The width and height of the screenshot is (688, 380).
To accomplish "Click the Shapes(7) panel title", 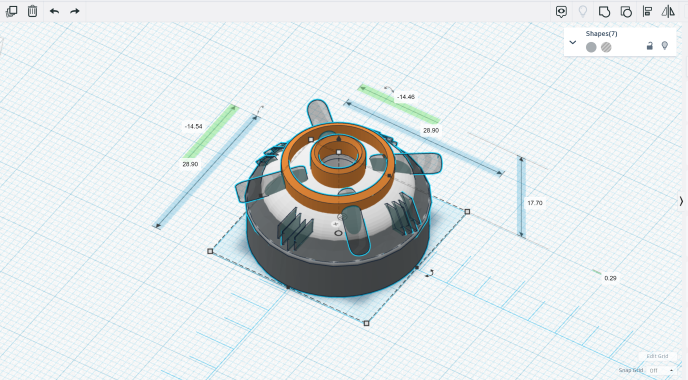I will click(x=601, y=34).
